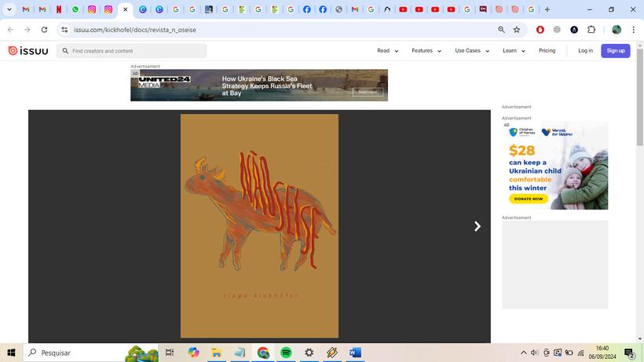The width and height of the screenshot is (644, 362).
Task: Open Chrome's three-dot menu
Action: click(634, 30)
